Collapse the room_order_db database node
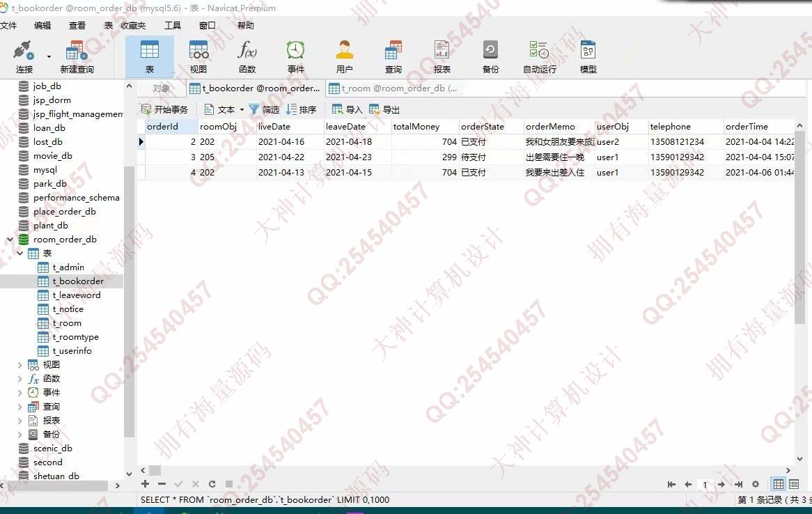 10,239
